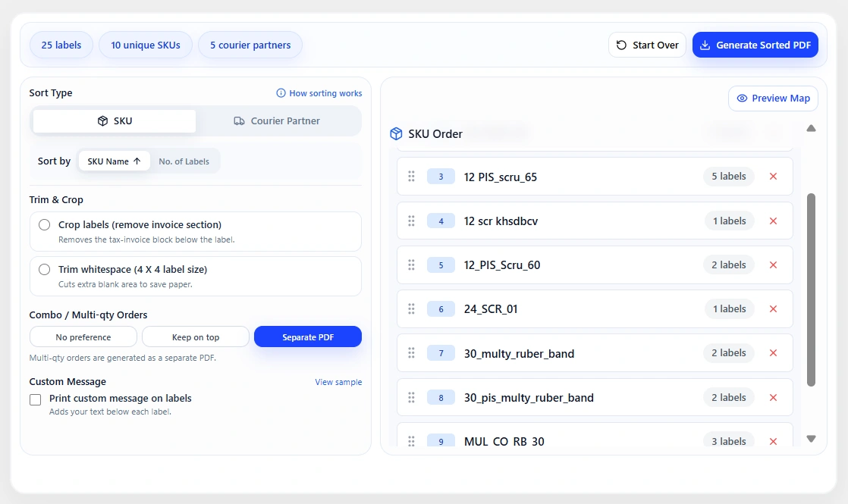This screenshot has width=848, height=504.
Task: Remove MUL_CO_RB_30 with red X
Action: coord(774,441)
